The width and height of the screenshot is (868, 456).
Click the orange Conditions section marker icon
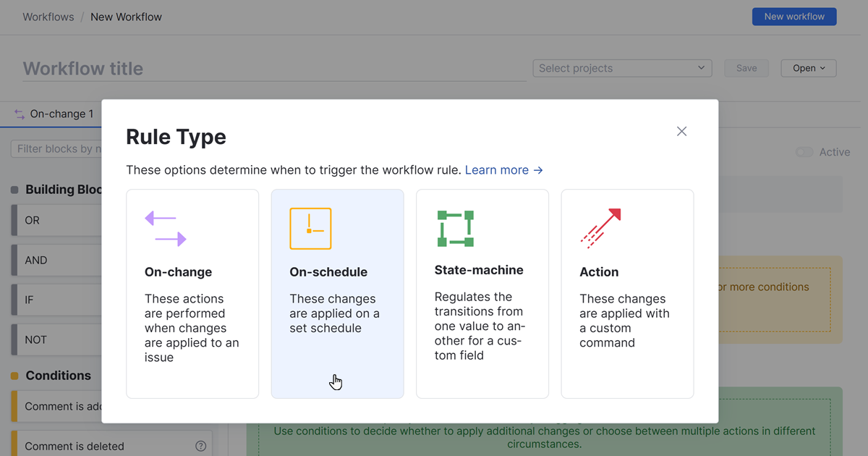tap(13, 376)
